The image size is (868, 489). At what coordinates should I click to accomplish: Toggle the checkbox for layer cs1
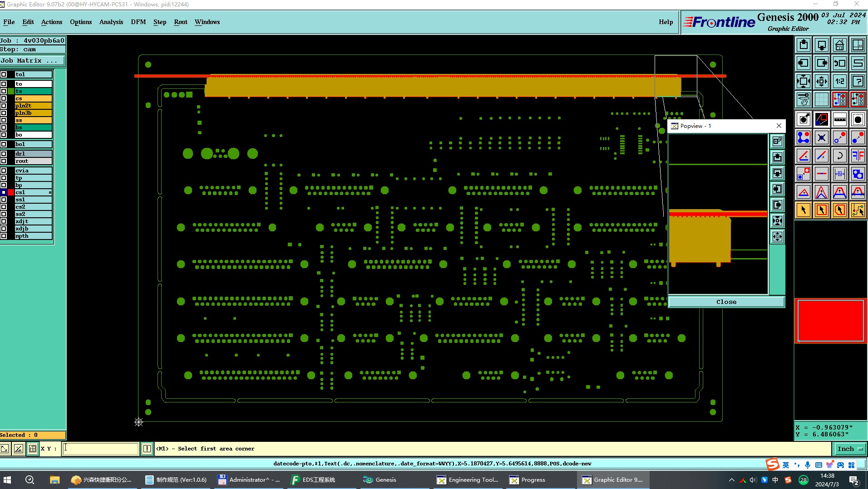point(4,192)
